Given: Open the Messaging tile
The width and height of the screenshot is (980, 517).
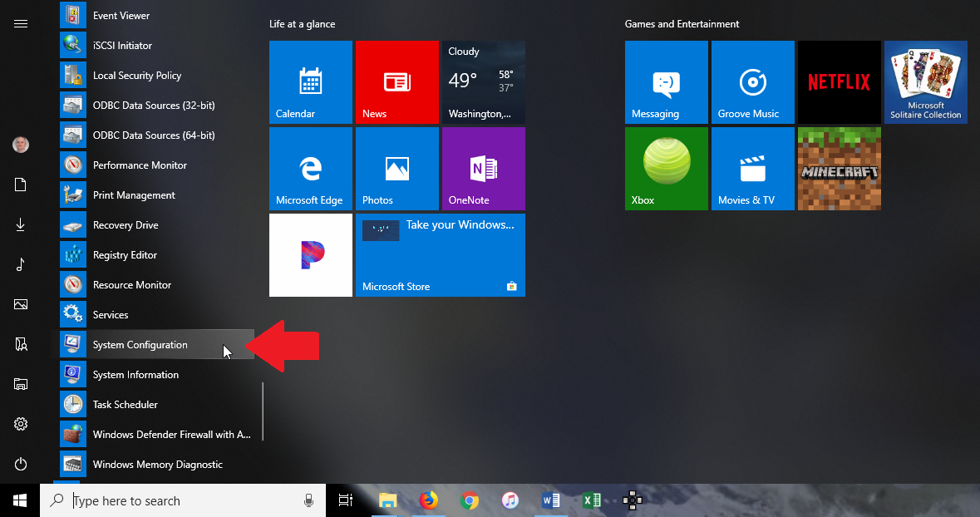Looking at the screenshot, I should (667, 82).
